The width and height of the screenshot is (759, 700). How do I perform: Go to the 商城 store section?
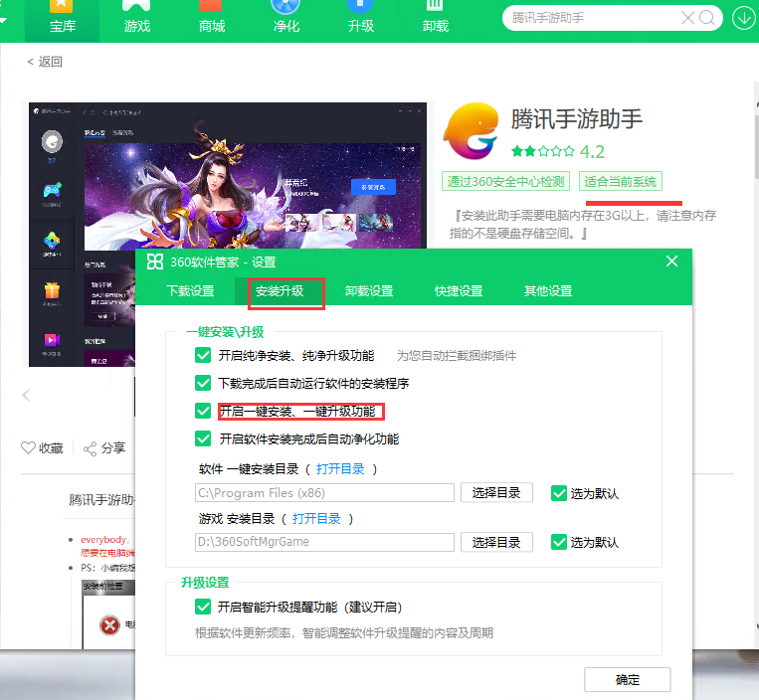pos(212,19)
